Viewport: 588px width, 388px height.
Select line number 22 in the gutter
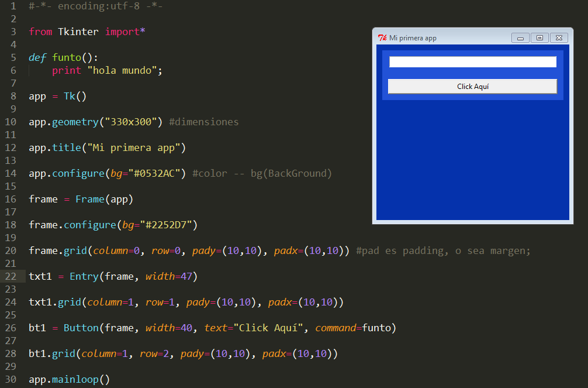(x=11, y=276)
